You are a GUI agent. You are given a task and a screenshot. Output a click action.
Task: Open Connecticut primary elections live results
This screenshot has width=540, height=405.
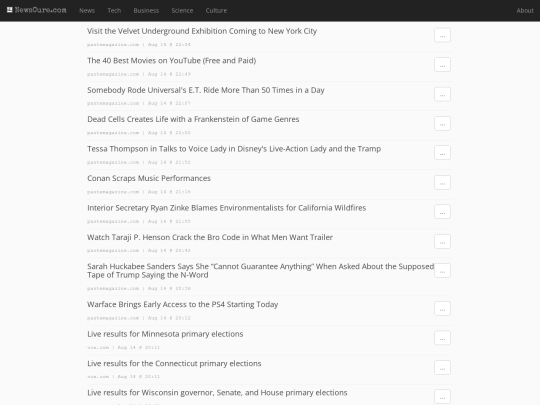tap(174, 364)
